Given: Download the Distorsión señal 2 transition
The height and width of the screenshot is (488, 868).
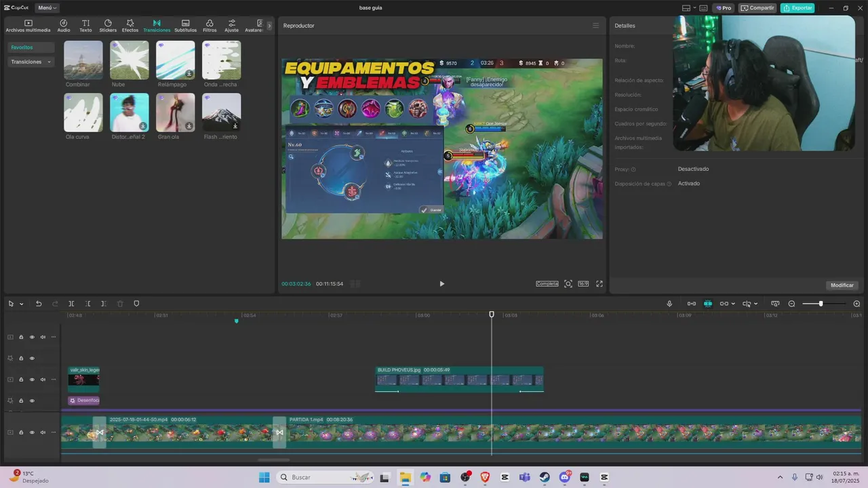Looking at the screenshot, I should [x=143, y=126].
